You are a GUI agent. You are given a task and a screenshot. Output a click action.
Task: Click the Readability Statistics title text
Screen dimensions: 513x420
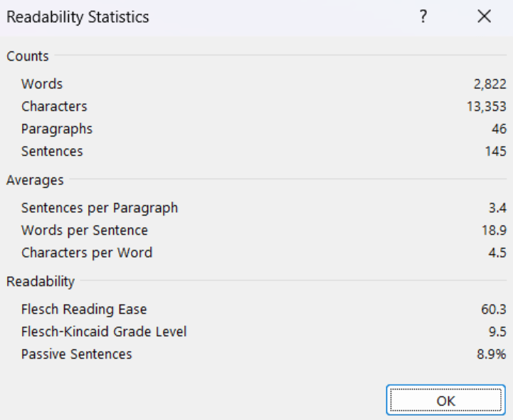[x=78, y=17]
